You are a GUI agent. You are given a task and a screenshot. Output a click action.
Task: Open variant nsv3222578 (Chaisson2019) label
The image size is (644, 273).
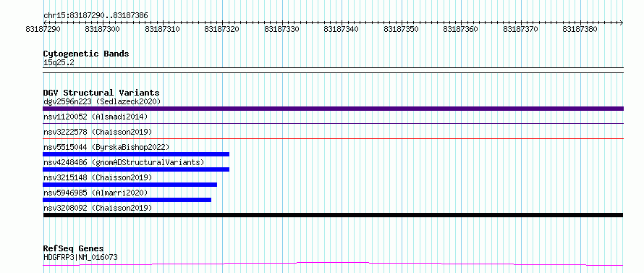[x=98, y=132]
